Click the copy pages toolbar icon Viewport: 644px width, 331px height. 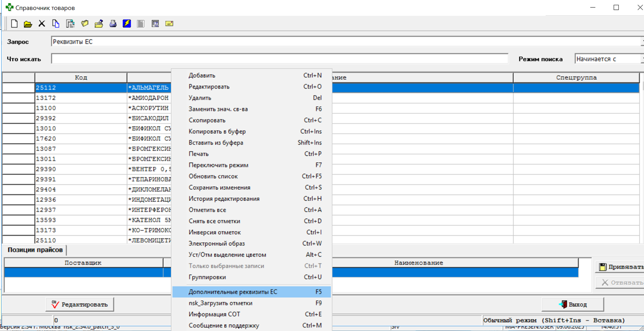point(56,24)
